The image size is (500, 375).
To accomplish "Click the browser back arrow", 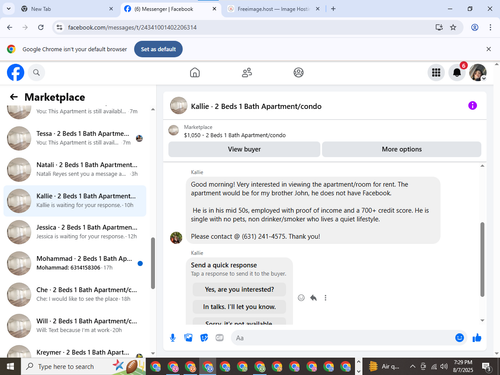I will [x=10, y=27].
